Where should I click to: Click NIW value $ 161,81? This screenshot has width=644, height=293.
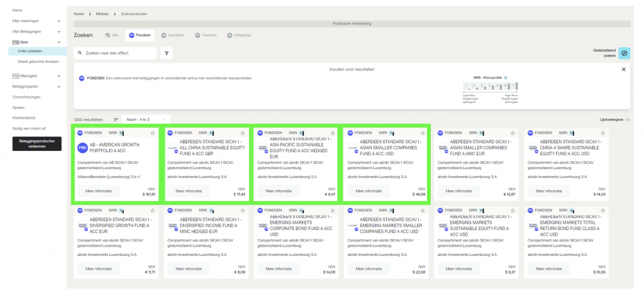[148, 194]
